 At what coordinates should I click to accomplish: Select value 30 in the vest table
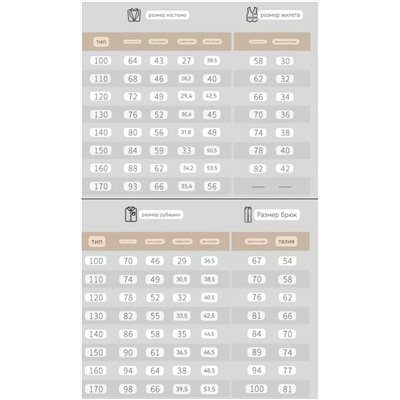click(x=285, y=61)
